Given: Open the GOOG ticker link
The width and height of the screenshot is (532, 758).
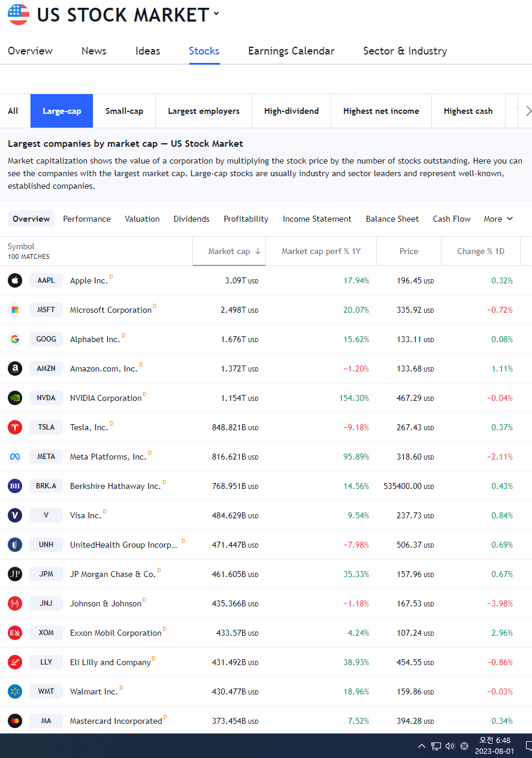Looking at the screenshot, I should [x=46, y=339].
